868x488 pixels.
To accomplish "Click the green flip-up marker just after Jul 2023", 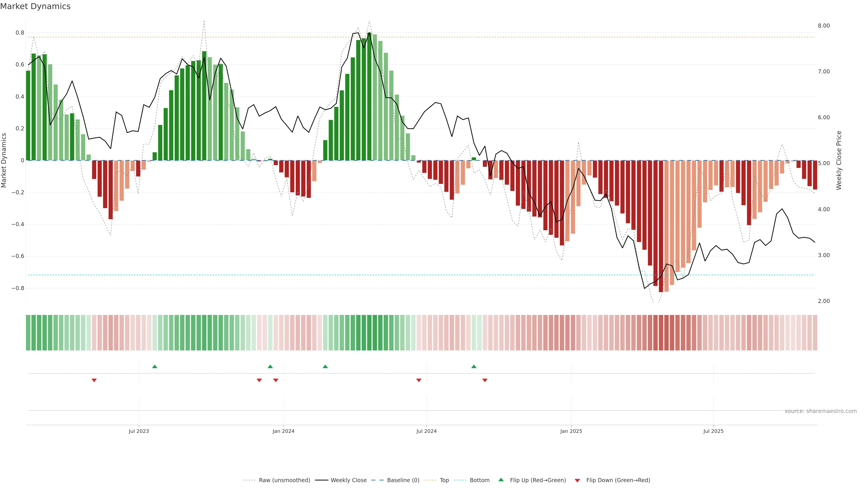I will [x=155, y=366].
